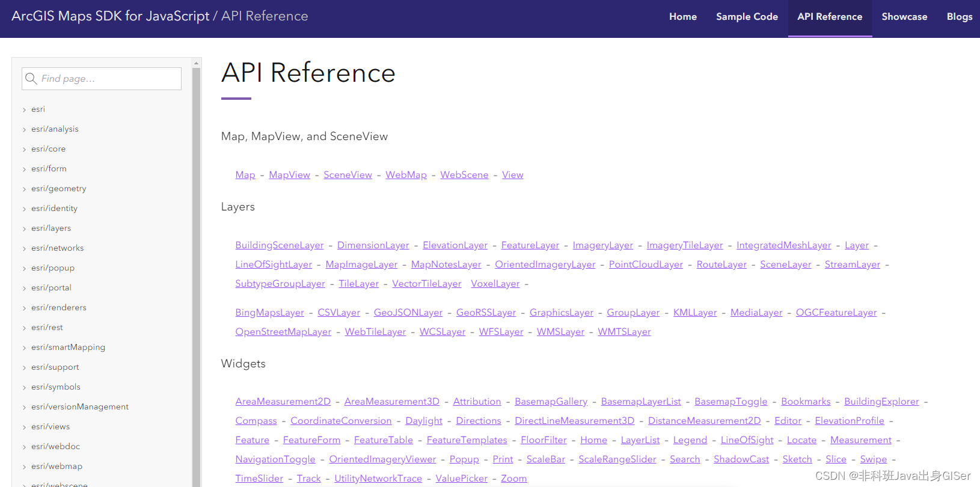Expand the esri/layers node
The image size is (980, 487).
click(x=24, y=228)
